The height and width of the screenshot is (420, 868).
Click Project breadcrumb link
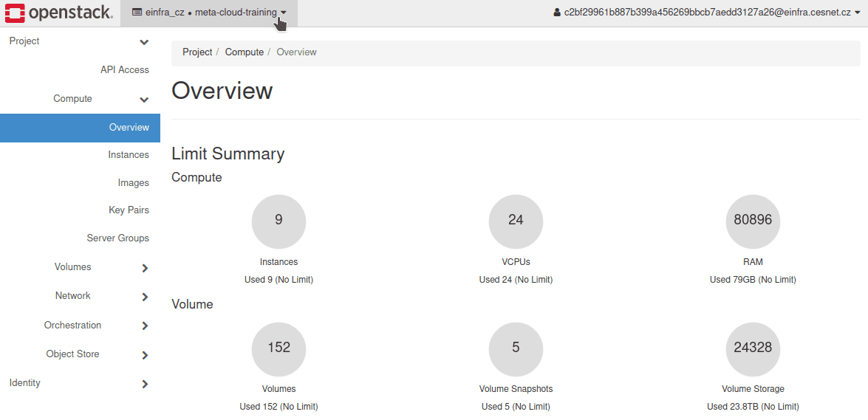[197, 52]
